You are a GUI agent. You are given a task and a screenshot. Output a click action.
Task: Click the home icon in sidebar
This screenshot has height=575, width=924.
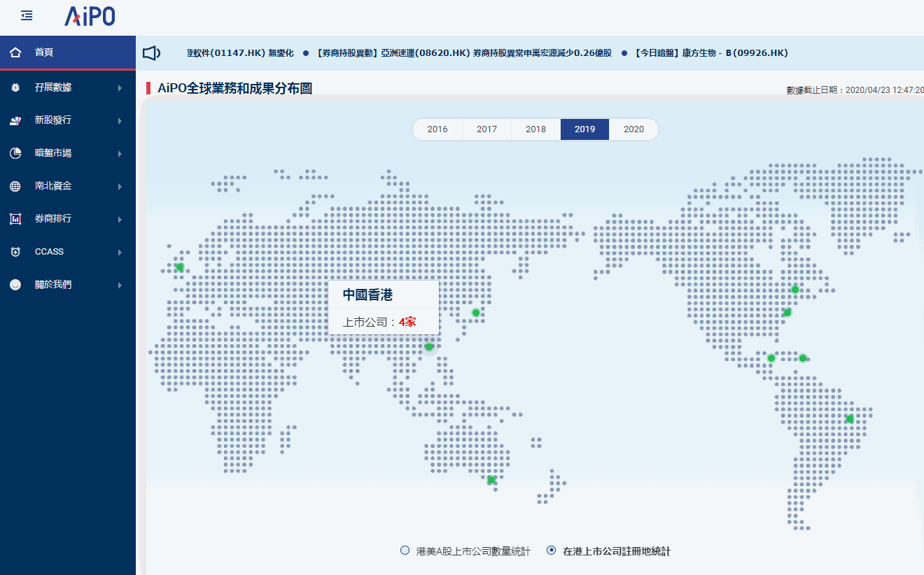coord(15,52)
